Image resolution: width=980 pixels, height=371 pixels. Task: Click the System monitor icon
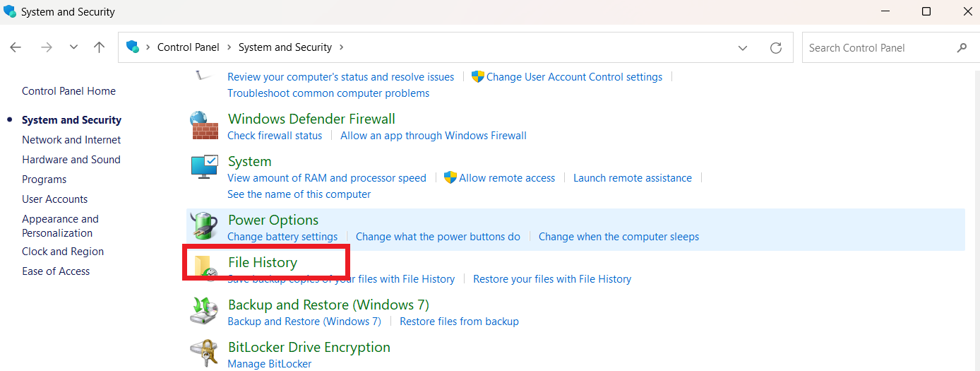(205, 167)
